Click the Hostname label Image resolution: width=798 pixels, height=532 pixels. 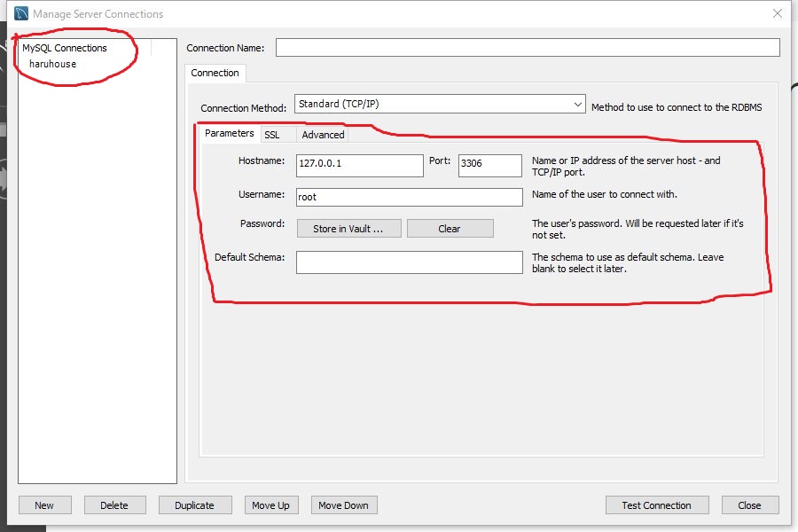262,160
